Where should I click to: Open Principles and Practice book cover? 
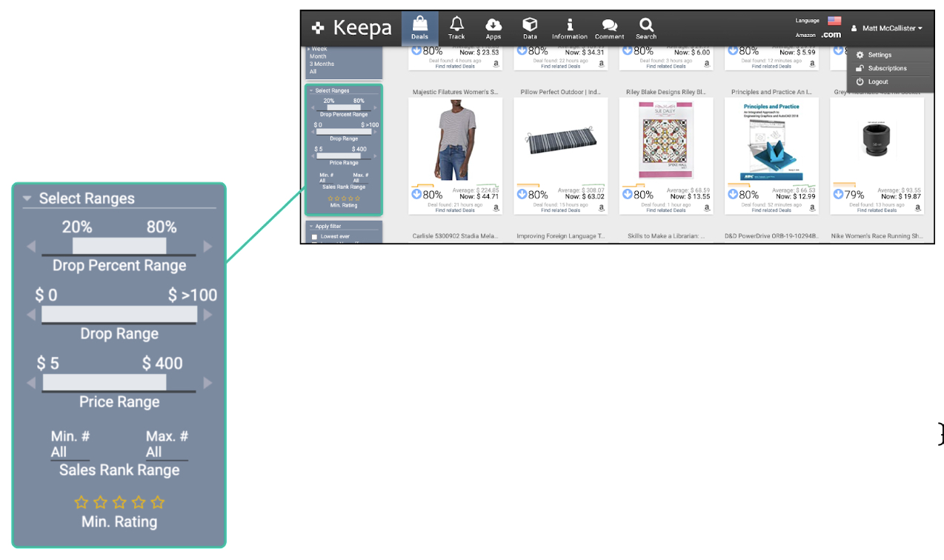pyautogui.click(x=771, y=141)
